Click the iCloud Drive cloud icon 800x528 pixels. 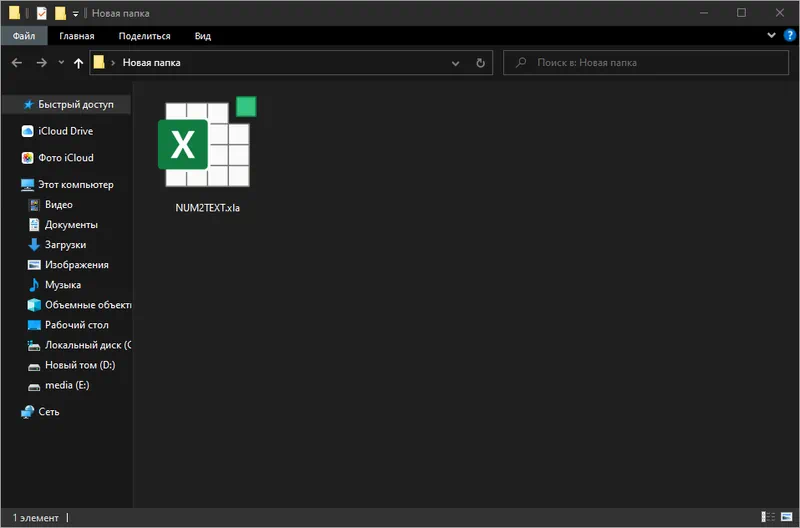(28, 131)
